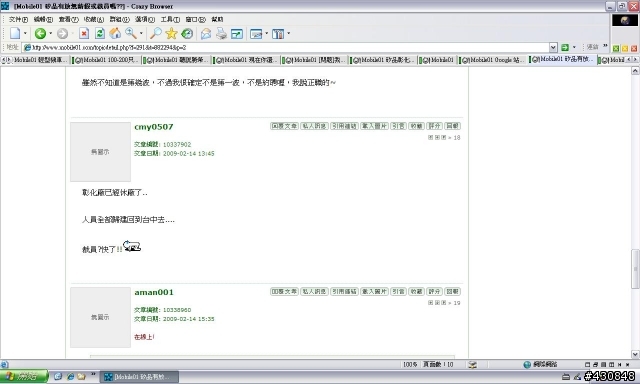Click the green Go arrow beside address bar
The width and height of the screenshot is (640, 384).
click(x=565, y=47)
